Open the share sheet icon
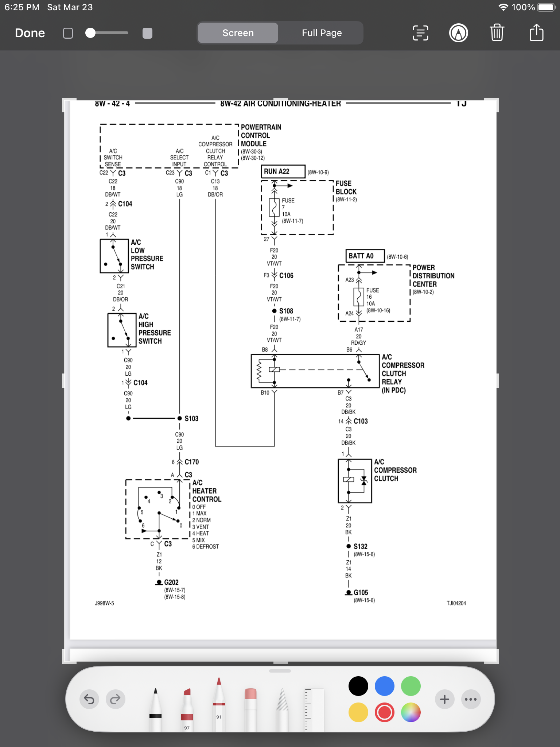The image size is (560, 747). point(536,33)
